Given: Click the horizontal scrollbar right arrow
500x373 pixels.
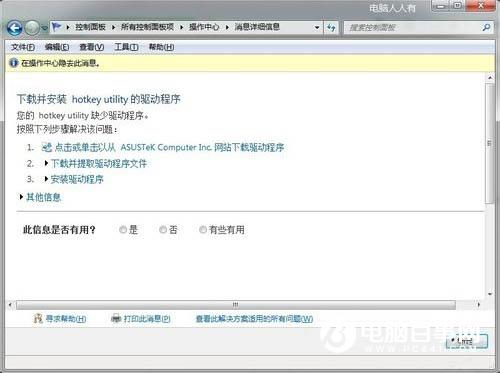Looking at the screenshot, I should click(x=479, y=305).
